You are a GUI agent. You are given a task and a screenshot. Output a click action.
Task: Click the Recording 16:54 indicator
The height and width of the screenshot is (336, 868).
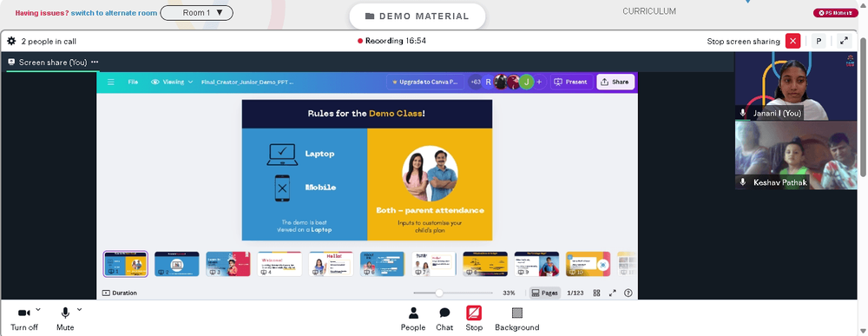click(x=392, y=41)
